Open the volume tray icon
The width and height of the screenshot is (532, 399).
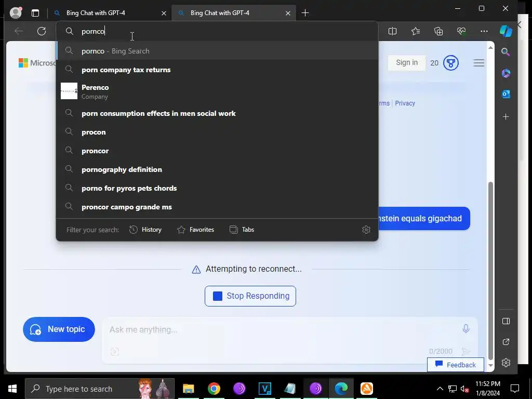tap(464, 389)
